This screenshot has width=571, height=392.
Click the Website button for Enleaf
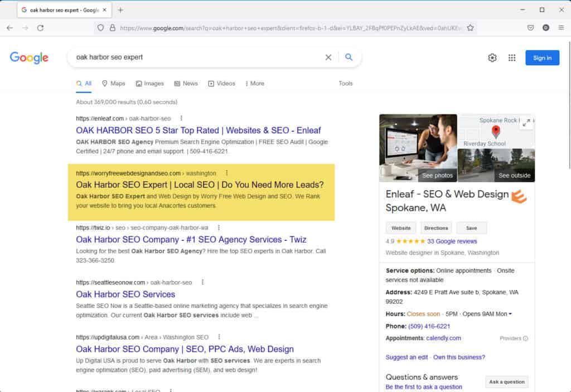(401, 228)
